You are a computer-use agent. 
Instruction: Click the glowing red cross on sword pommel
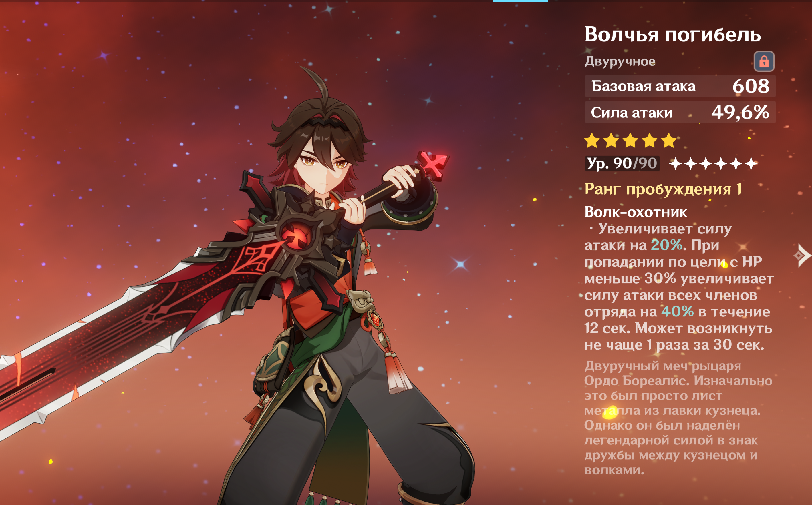point(433,165)
